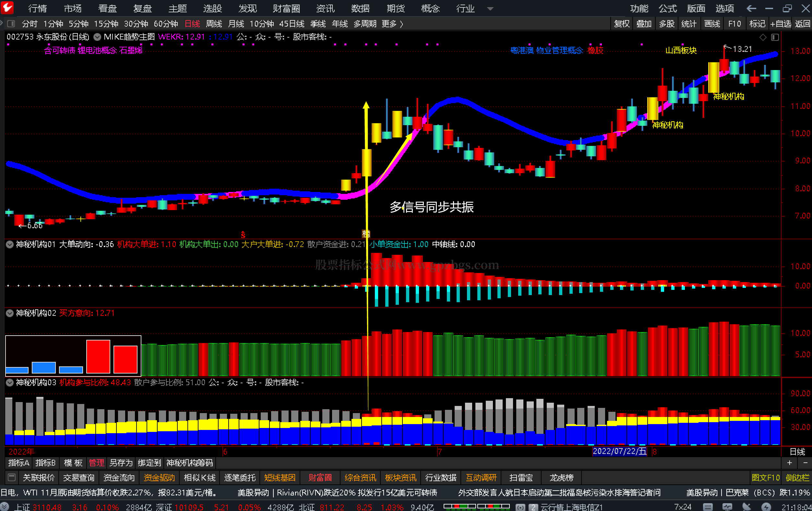
Task: Click the 绑定到 button
Action: (149, 463)
